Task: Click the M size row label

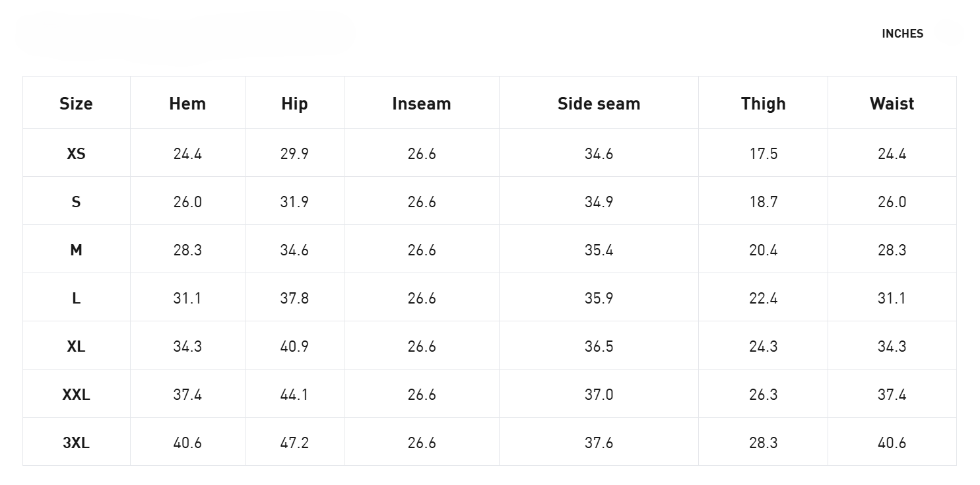Action: point(76,250)
